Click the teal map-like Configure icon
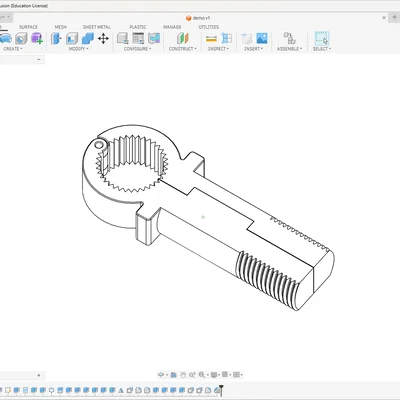 point(154,39)
